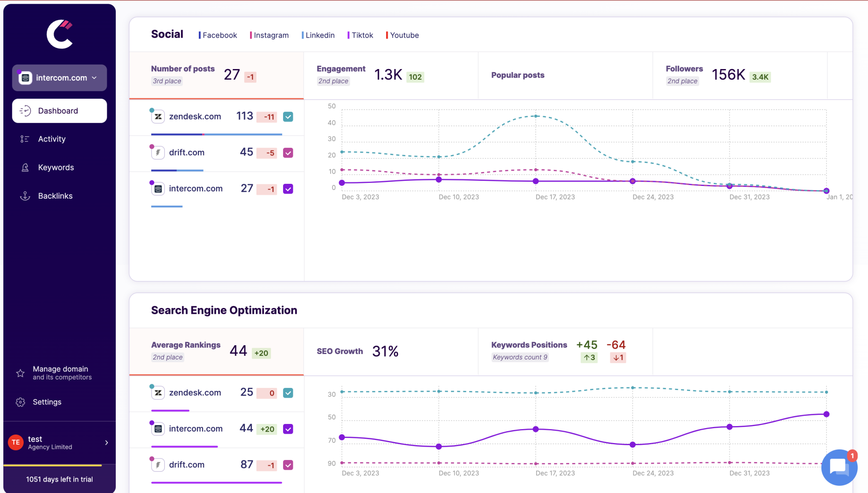The height and width of the screenshot is (493, 868).
Task: Toggle intercom.com checkbox in SEO rankings list
Action: point(288,429)
